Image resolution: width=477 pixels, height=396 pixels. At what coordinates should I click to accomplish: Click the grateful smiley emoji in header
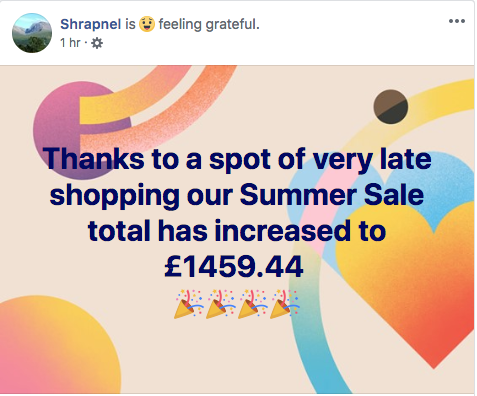[147, 24]
